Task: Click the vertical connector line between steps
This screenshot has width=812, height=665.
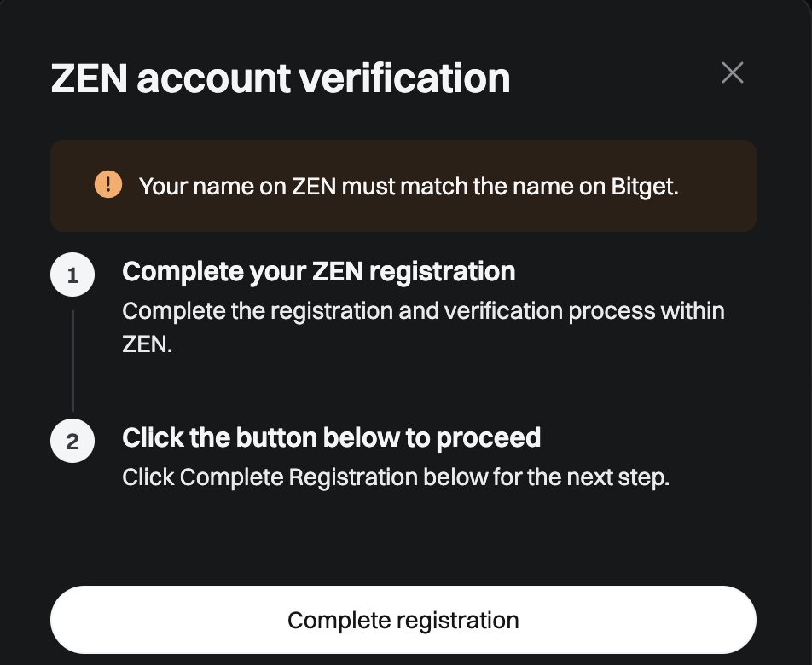Action: point(73,361)
